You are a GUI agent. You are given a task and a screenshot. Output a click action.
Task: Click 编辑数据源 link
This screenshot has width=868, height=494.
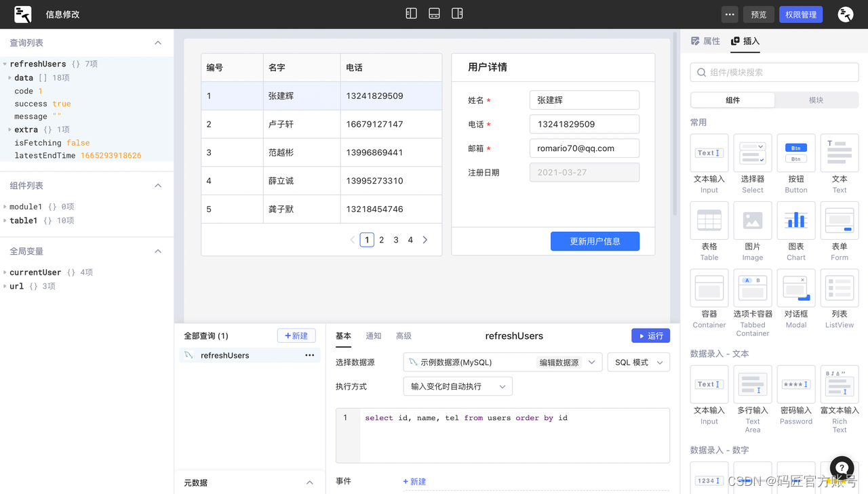[x=559, y=363]
